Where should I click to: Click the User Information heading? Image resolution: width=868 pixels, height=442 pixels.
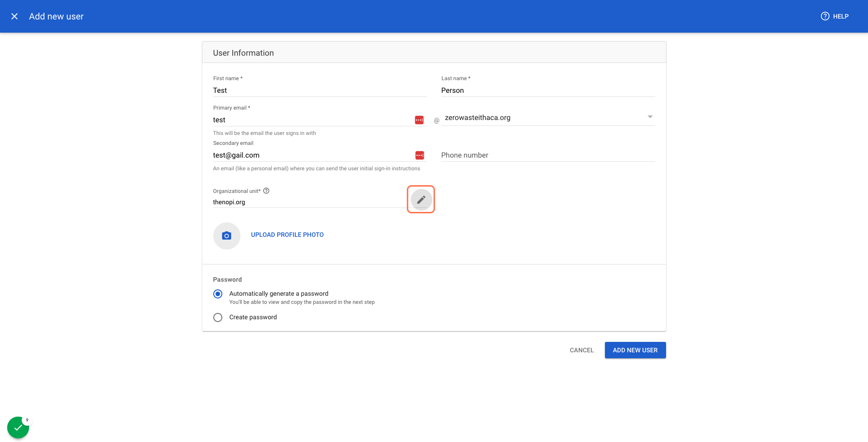[x=243, y=53]
